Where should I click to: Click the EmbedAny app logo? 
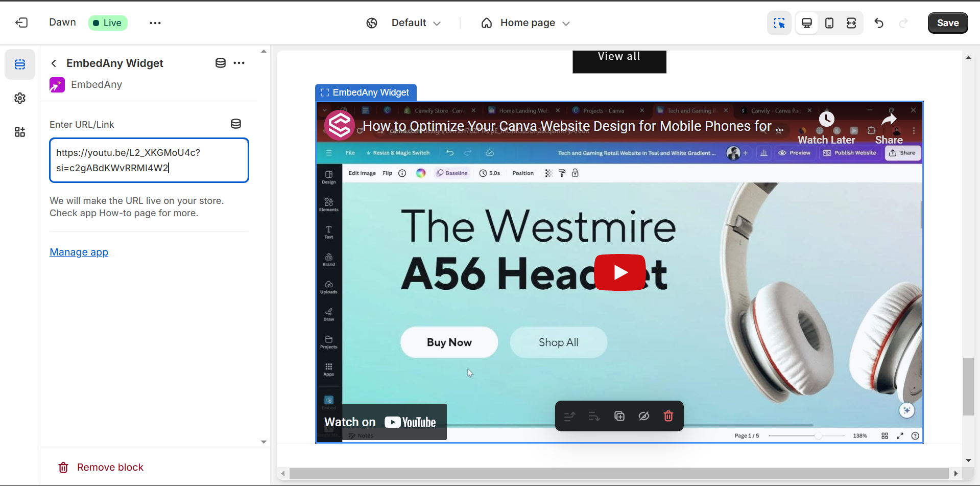point(57,85)
